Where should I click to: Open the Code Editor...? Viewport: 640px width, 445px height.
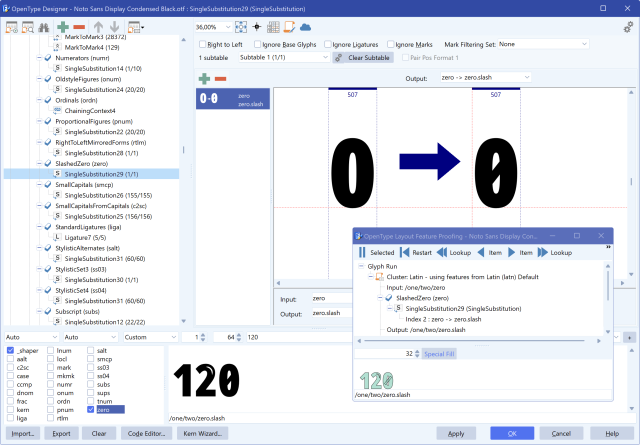tap(147, 434)
